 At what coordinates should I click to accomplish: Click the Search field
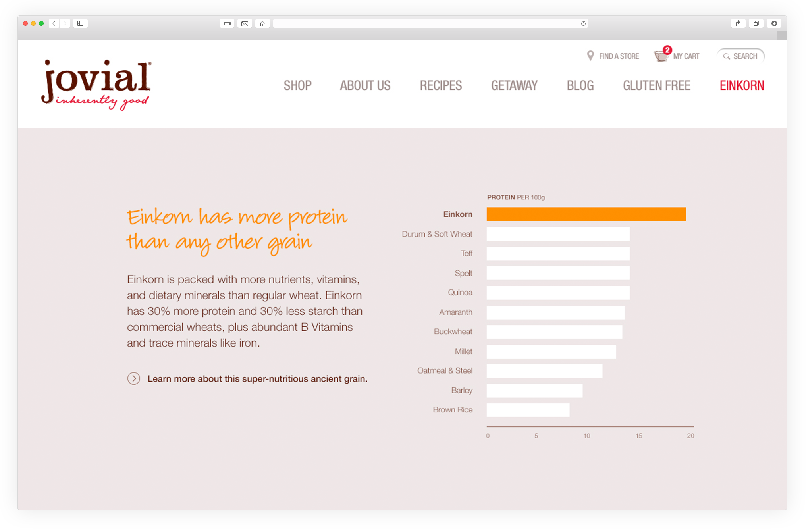point(740,56)
